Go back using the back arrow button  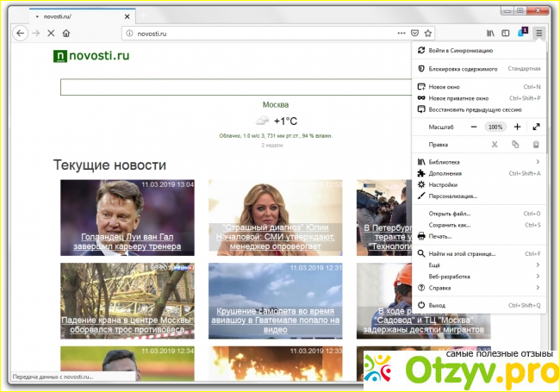point(21,33)
